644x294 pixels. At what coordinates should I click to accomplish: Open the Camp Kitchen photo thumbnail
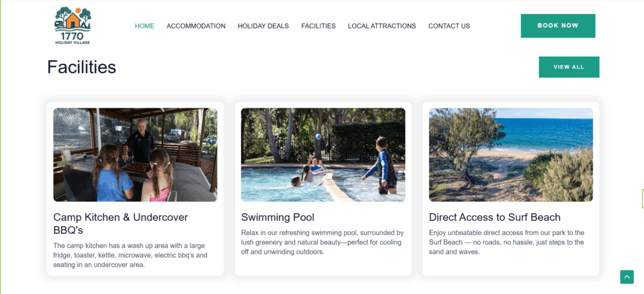pos(135,154)
